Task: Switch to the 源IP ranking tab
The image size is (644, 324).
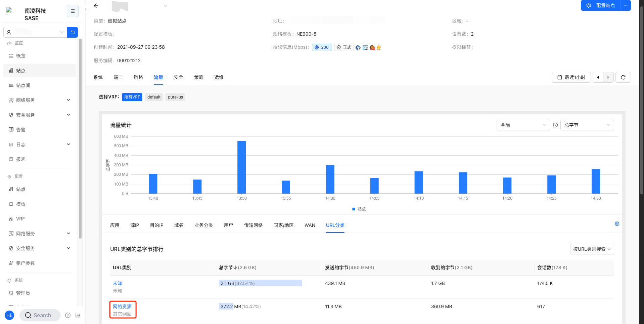Action: (x=135, y=225)
